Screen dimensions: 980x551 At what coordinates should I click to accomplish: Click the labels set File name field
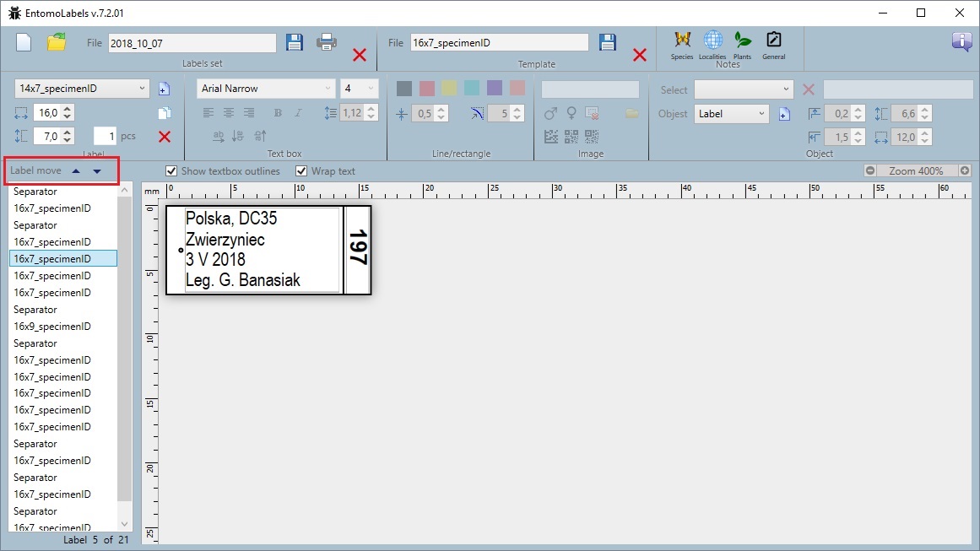(192, 43)
